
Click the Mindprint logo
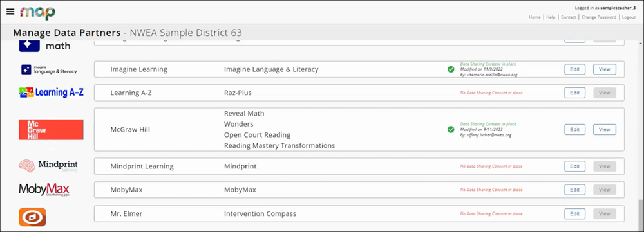click(x=48, y=166)
